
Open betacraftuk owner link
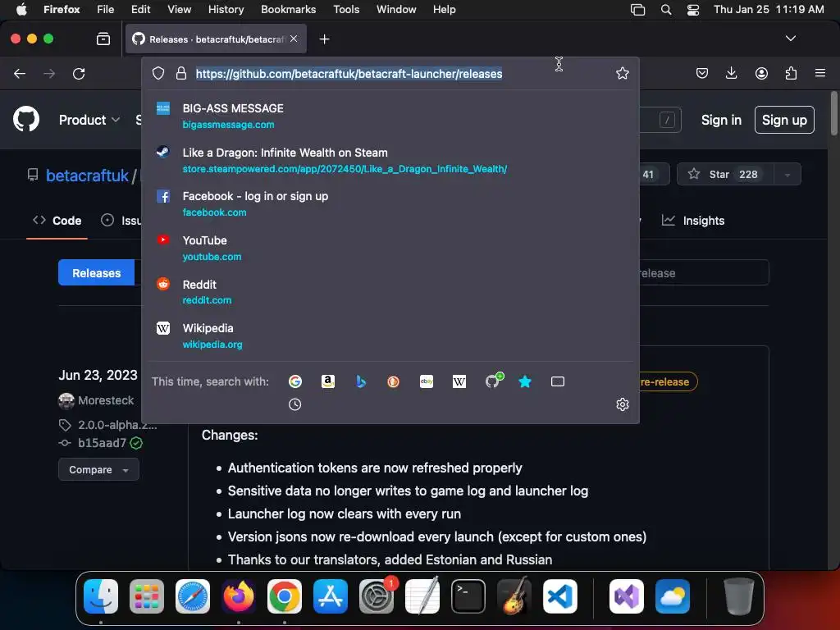(87, 176)
